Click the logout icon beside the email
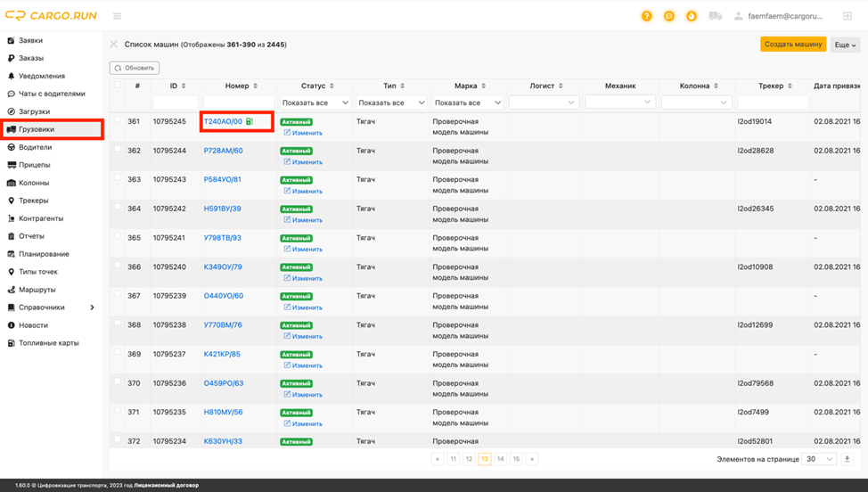 coord(847,16)
